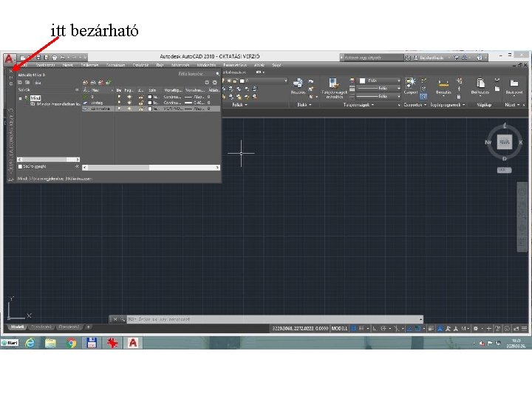Image resolution: width=532 pixels, height=399 pixels.
Task: Click the Vonaltípus column header
Action: [173, 90]
